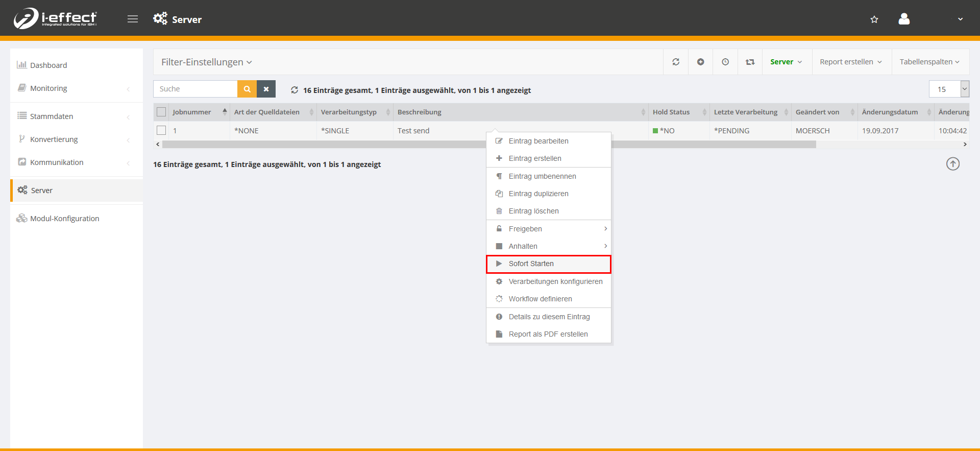Viewport: 980px width, 451px height.
Task: Click the add entry plus circle icon
Action: [700, 62]
